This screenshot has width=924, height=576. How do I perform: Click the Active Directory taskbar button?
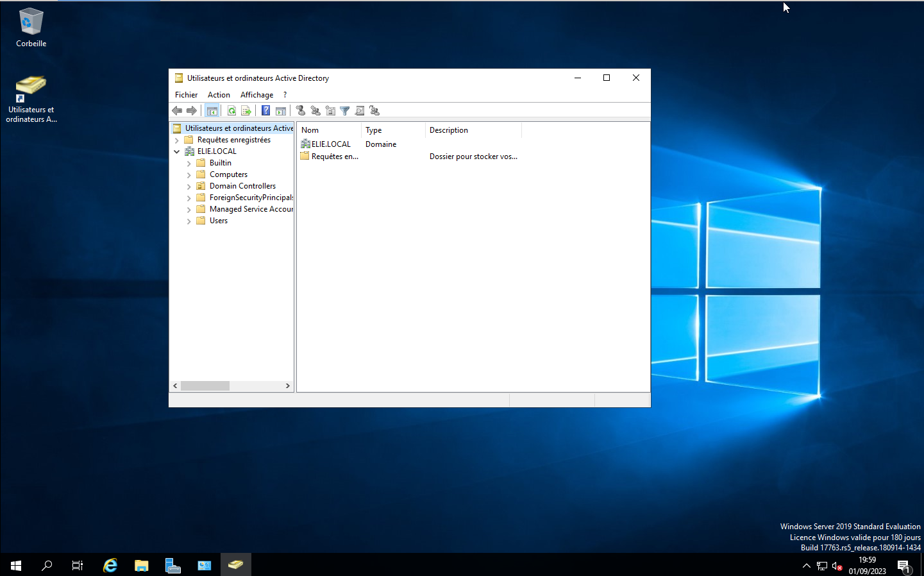click(235, 565)
